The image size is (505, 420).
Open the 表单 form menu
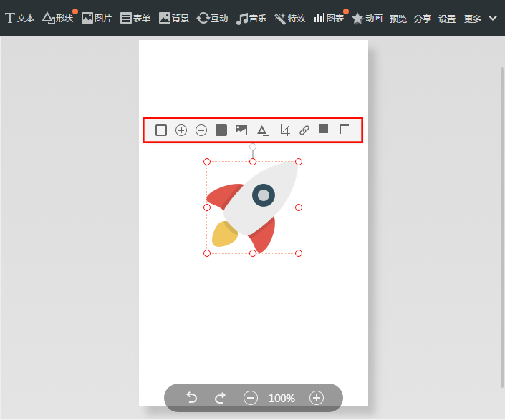pos(135,19)
